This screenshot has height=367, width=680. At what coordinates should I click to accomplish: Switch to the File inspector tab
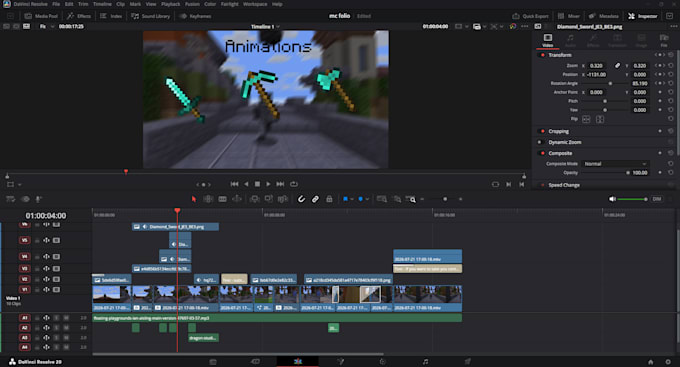(664, 40)
